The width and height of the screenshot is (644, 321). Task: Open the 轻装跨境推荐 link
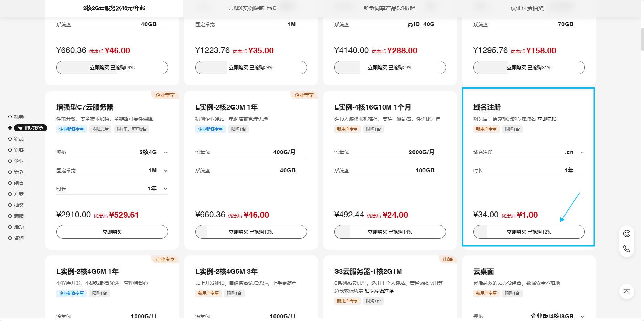[x=379, y=291]
